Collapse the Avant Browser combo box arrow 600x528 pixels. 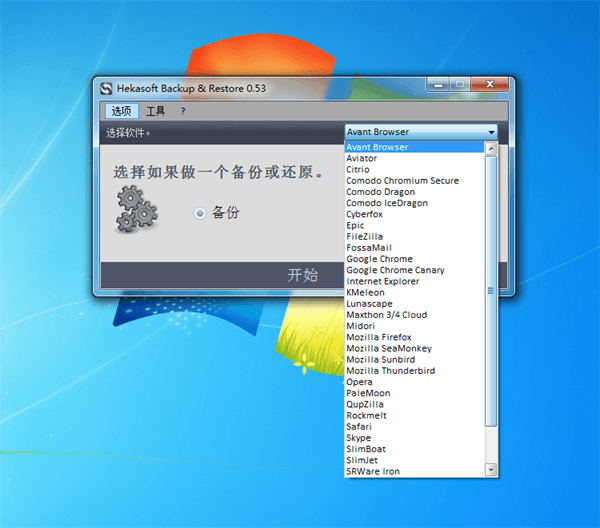coord(491,132)
